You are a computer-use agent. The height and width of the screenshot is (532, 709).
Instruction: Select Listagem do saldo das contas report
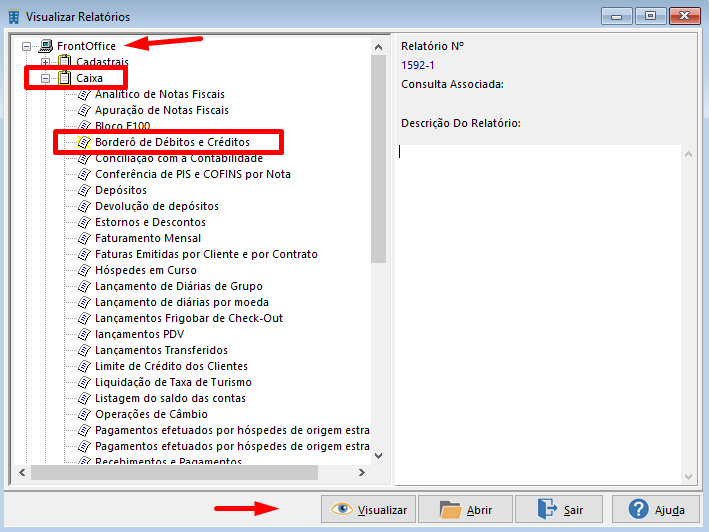(x=170, y=398)
